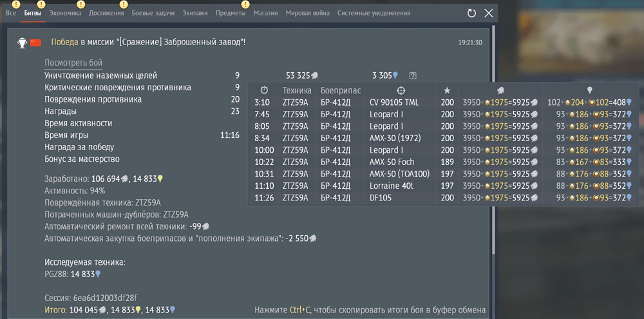
Task: Select the CV 90105 TML row
Action: pyautogui.click(x=444, y=102)
